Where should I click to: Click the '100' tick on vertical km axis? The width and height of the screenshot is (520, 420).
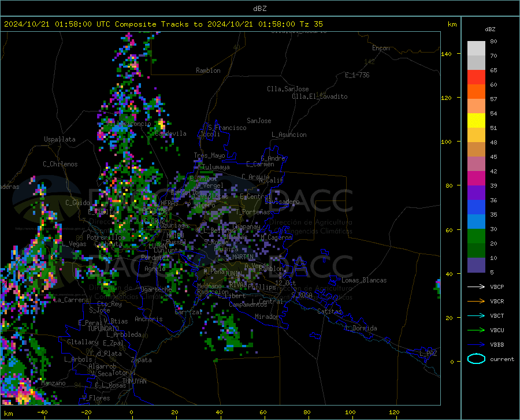click(446, 142)
